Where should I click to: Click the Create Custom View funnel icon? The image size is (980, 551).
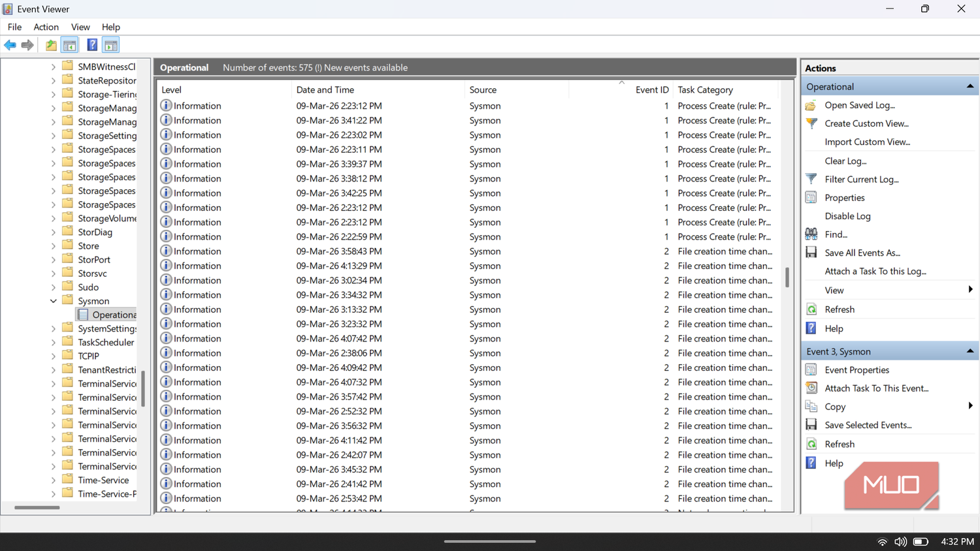tap(811, 123)
